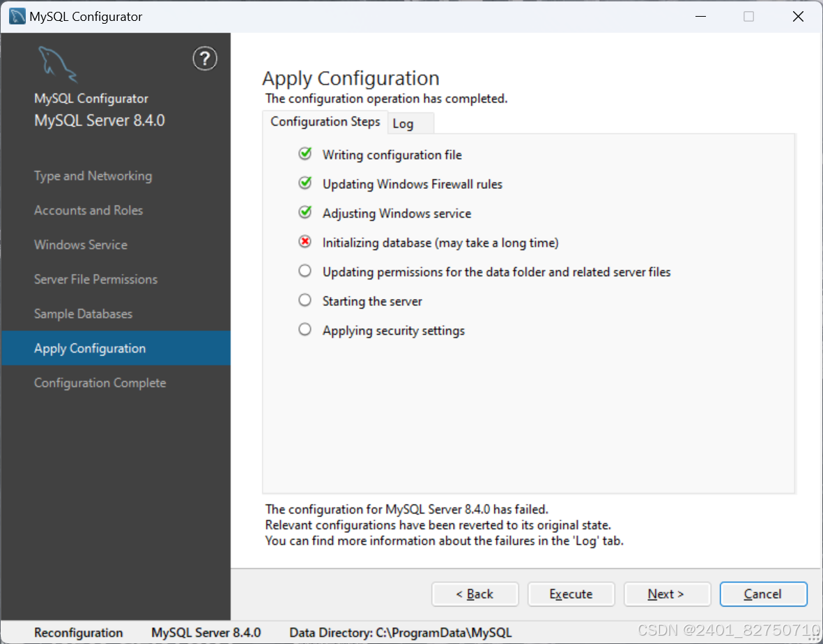Click 'Relevant configurations have been reverted' message
The image size is (823, 644).
[x=438, y=525]
